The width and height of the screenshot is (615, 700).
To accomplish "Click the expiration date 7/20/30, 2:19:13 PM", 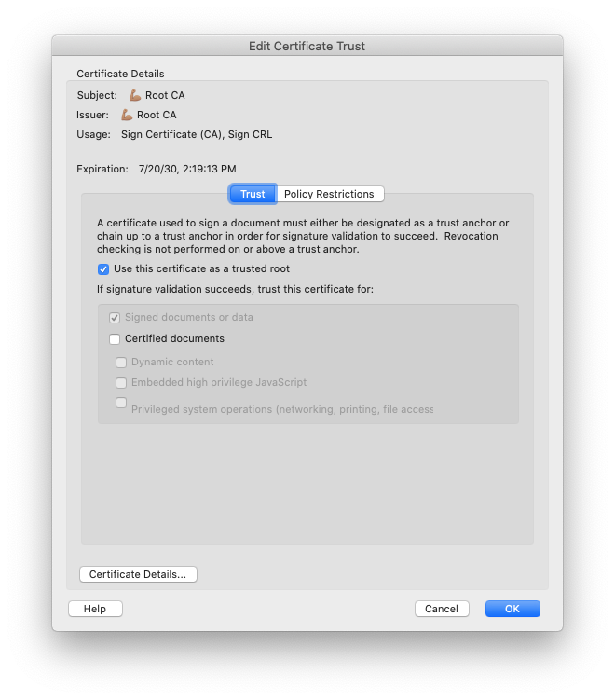I will tap(187, 169).
